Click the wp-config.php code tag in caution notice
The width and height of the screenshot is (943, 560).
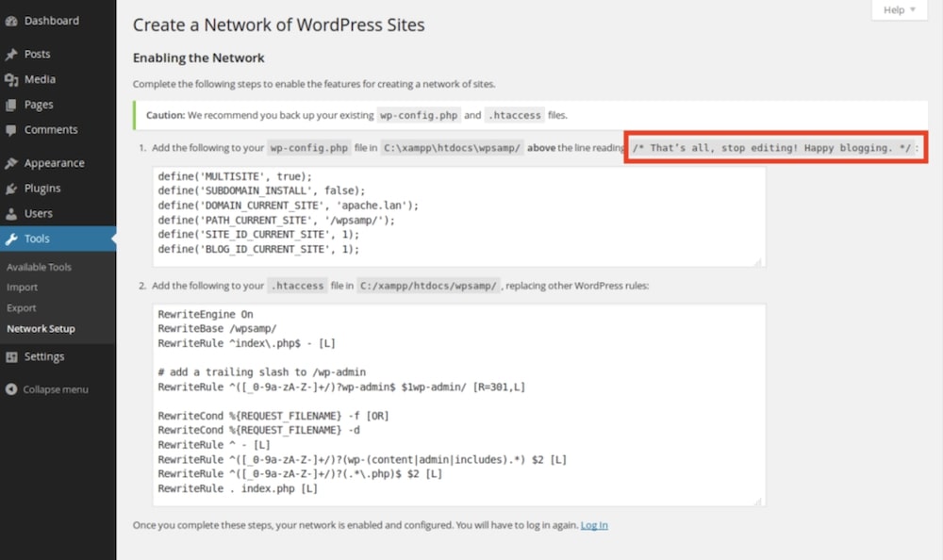[419, 115]
